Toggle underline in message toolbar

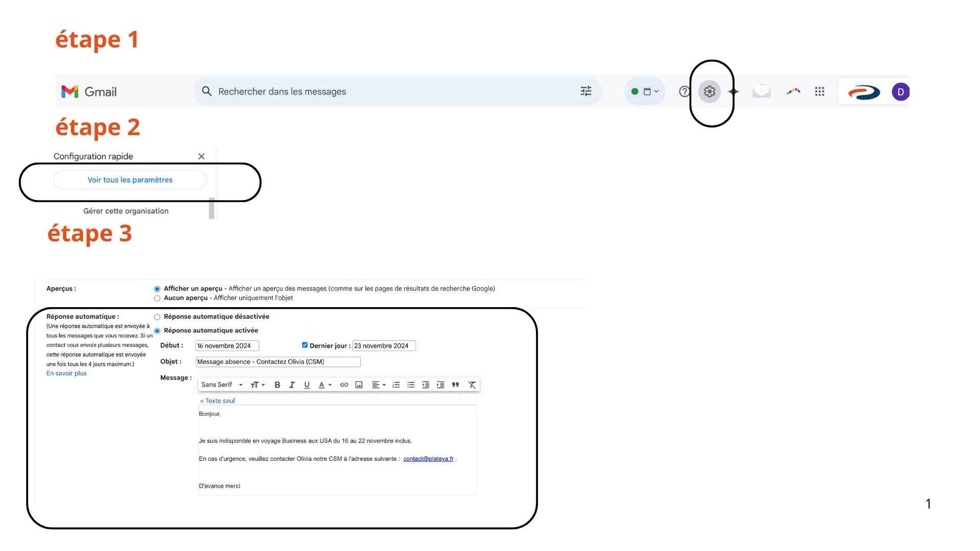tap(307, 385)
